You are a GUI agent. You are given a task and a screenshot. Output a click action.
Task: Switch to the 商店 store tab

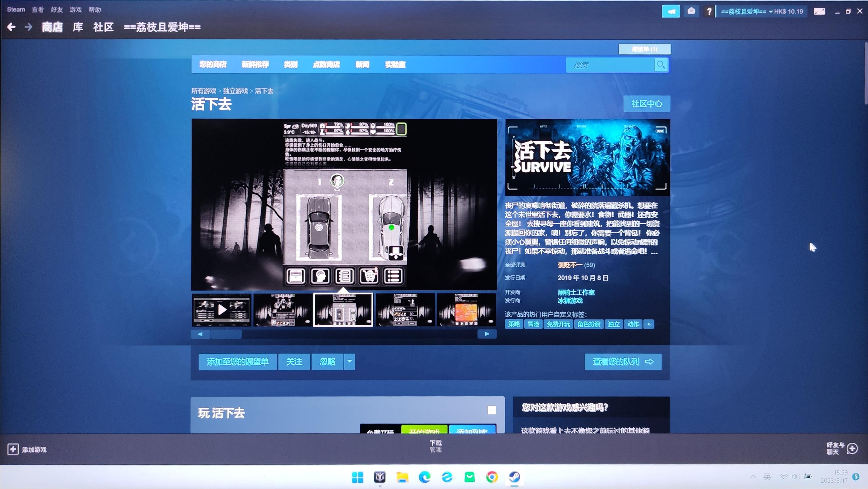pyautogui.click(x=52, y=27)
